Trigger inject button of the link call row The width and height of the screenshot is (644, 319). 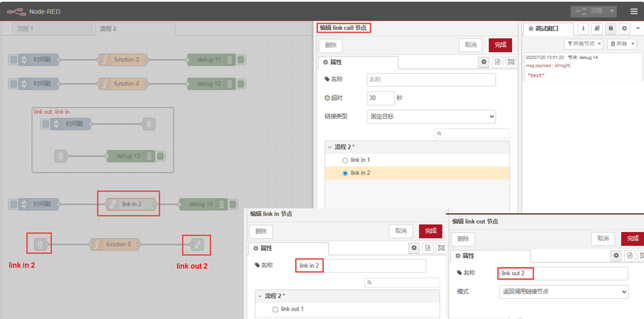(14, 204)
